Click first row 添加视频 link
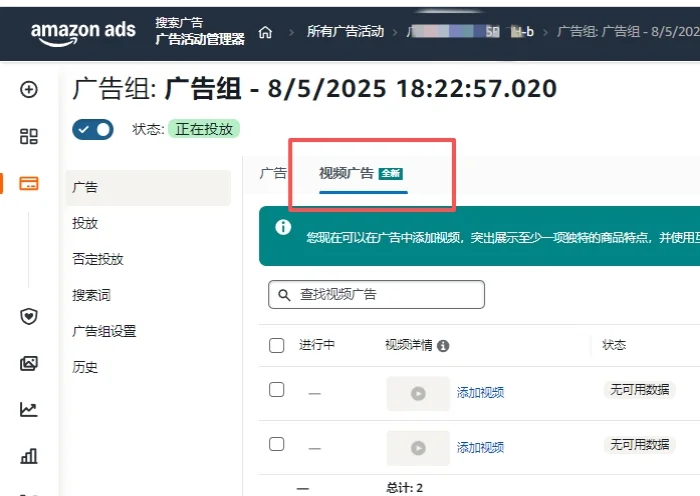The height and width of the screenshot is (496, 700). click(480, 393)
